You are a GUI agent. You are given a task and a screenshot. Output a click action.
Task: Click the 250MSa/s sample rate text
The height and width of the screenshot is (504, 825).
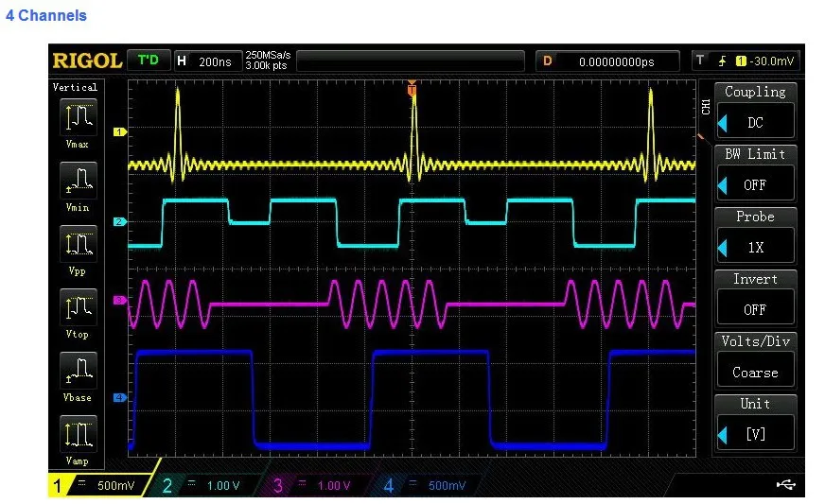[268, 55]
